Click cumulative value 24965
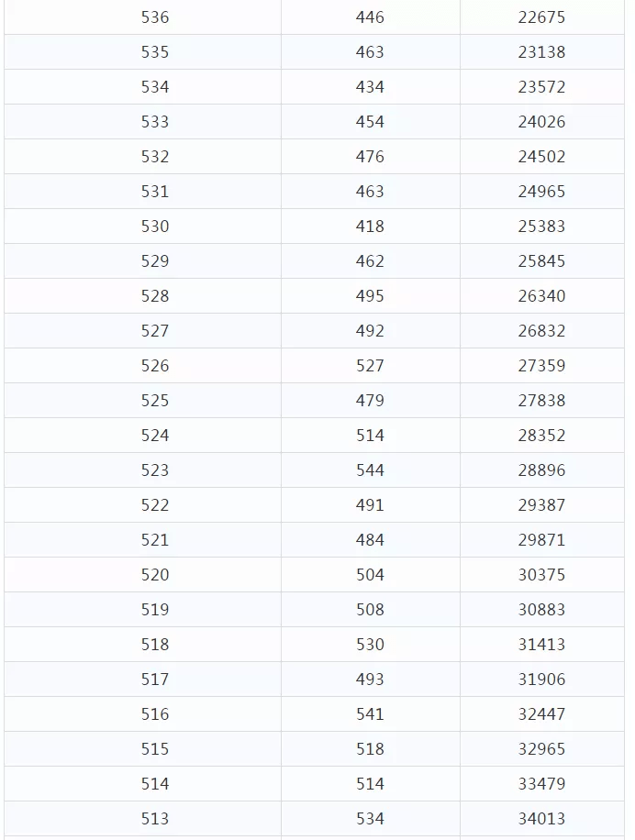 541,192
